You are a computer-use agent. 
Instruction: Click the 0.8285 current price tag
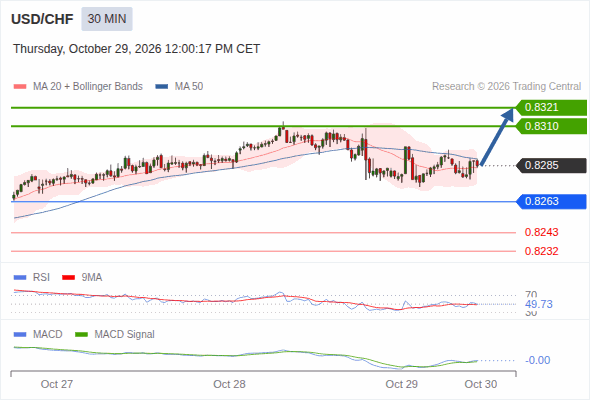[551, 166]
